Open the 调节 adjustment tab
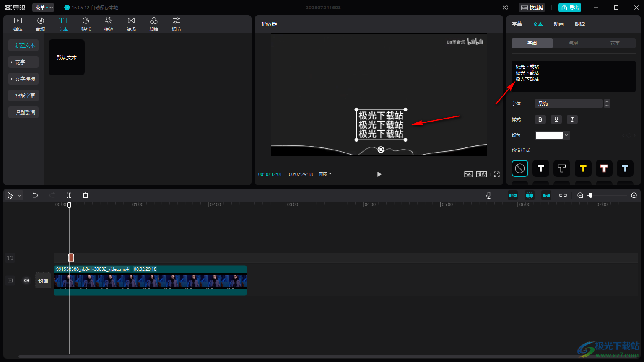Viewport: 644px width, 362px height. (x=177, y=24)
